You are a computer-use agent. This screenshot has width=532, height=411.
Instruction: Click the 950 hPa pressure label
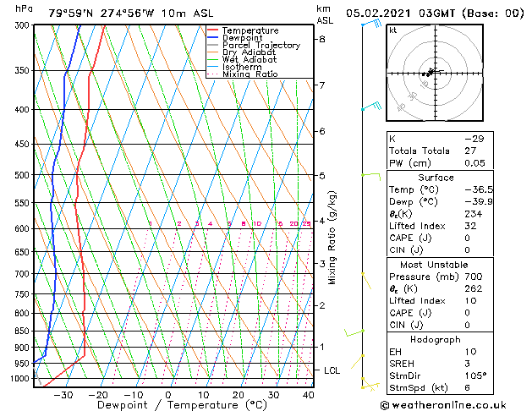24,364
